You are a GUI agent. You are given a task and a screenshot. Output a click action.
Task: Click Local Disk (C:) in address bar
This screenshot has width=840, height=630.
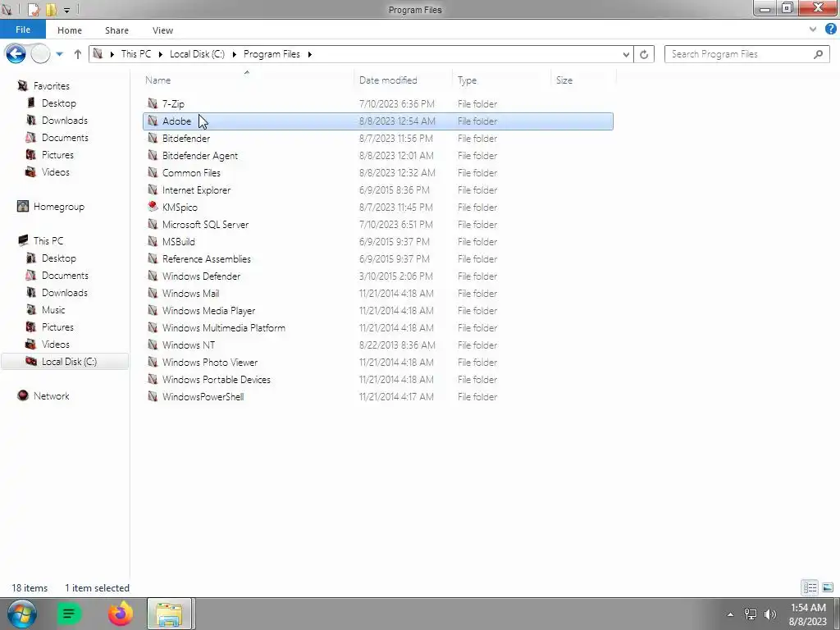click(x=197, y=54)
